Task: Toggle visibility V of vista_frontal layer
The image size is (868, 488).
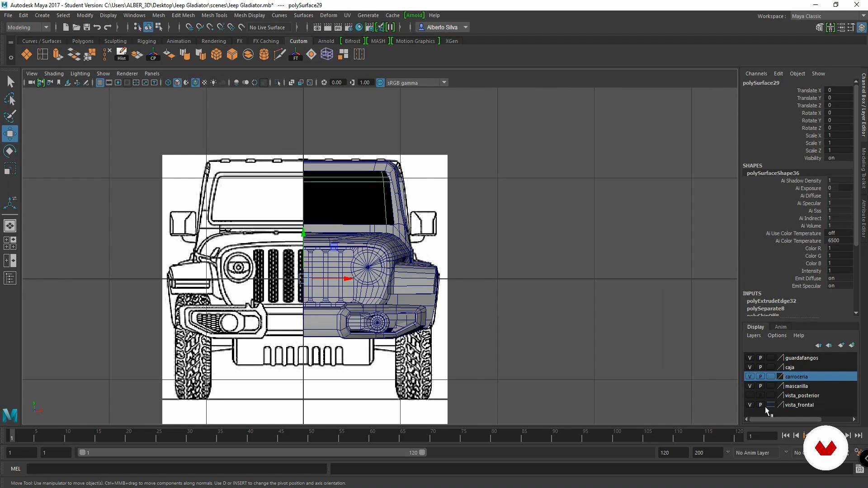Action: pos(750,405)
